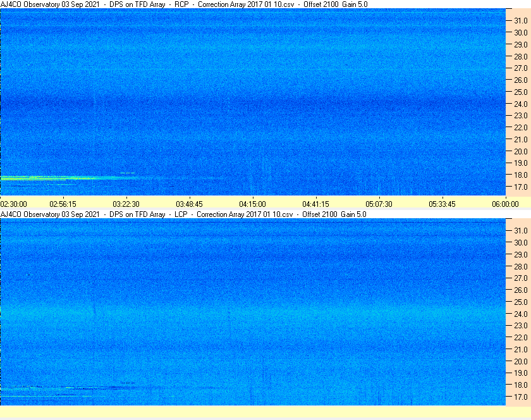
Task: Click the 31.0 frequency label on RCP chart
Action: click(x=521, y=21)
